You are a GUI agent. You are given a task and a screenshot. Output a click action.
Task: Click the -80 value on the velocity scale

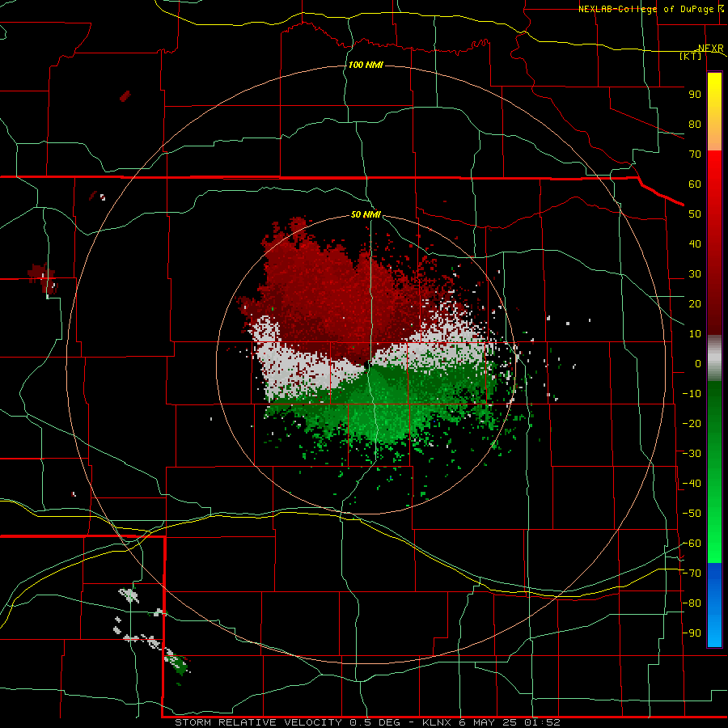692,603
